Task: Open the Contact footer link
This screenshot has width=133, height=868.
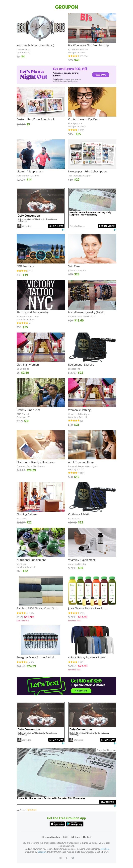Action: click(87, 837)
